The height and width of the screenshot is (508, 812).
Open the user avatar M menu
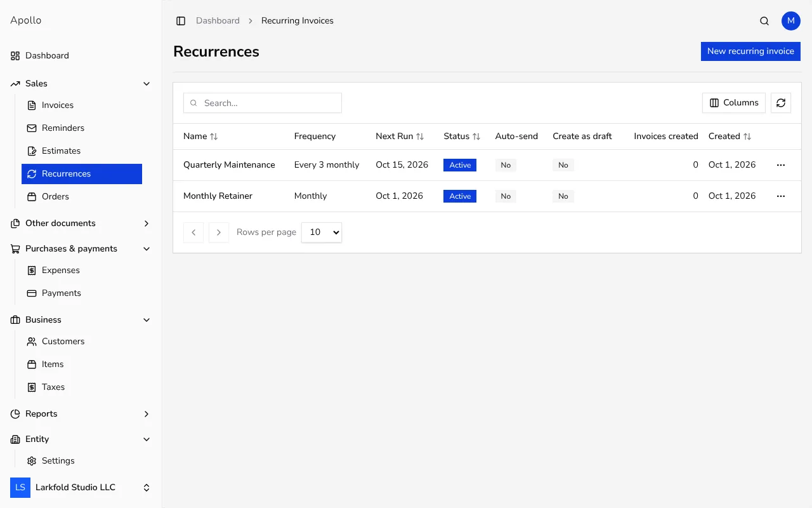pos(791,21)
